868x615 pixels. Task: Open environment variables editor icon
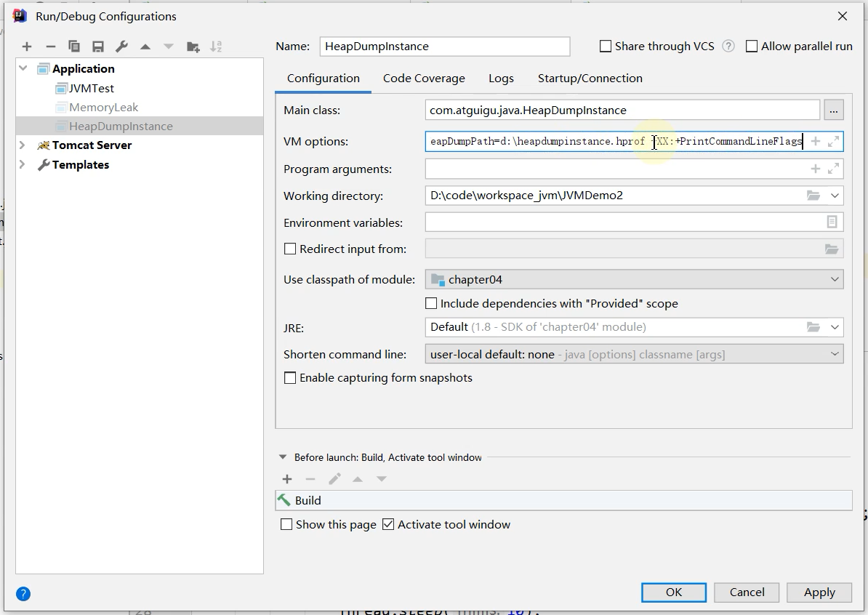coord(832,222)
